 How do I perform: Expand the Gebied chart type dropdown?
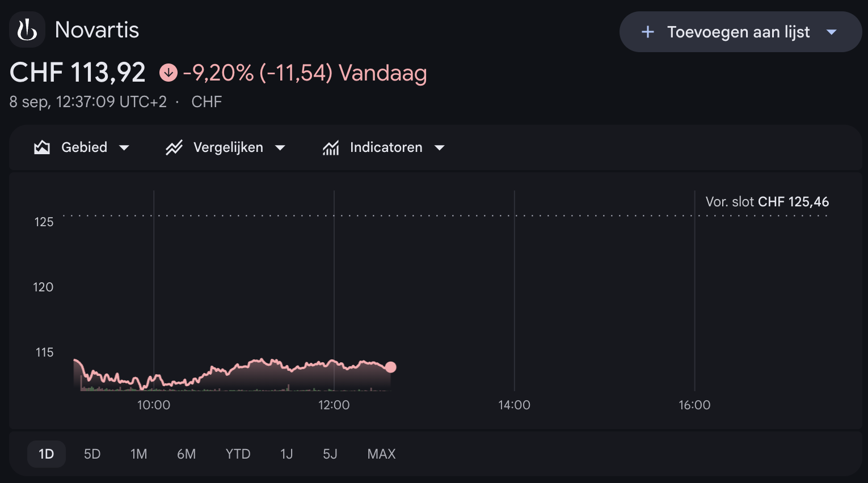point(124,148)
